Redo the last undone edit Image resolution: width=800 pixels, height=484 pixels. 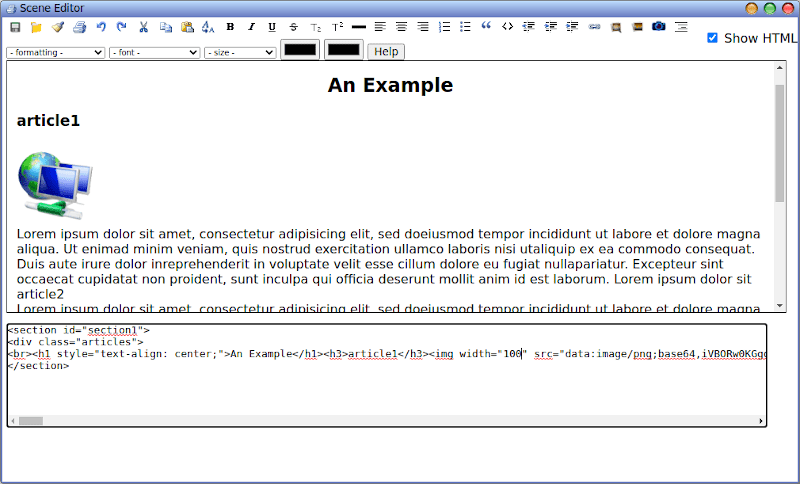coord(121,27)
